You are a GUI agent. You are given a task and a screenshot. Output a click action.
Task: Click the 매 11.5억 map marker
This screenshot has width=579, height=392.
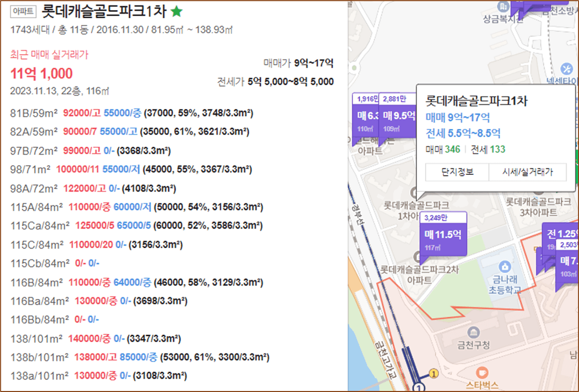(x=442, y=235)
